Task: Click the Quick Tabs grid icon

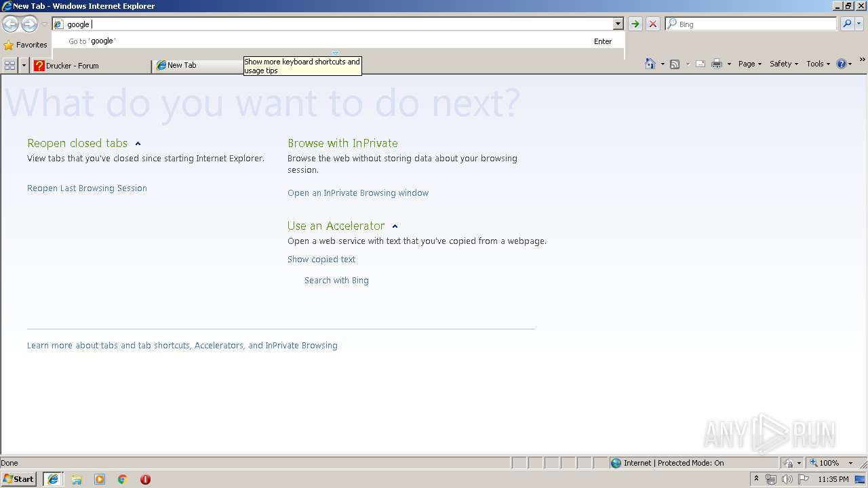Action: [9, 65]
